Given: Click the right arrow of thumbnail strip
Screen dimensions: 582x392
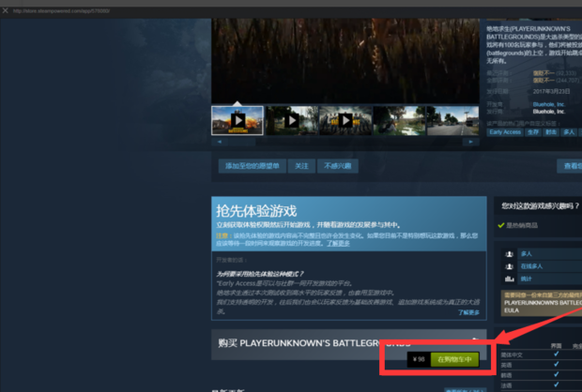Looking at the screenshot, I should pos(470,142).
